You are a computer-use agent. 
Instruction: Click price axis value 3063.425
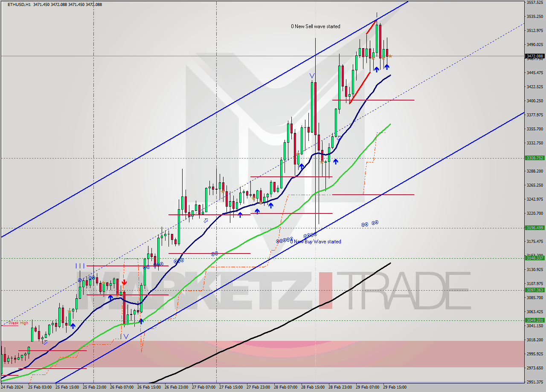pos(534,312)
